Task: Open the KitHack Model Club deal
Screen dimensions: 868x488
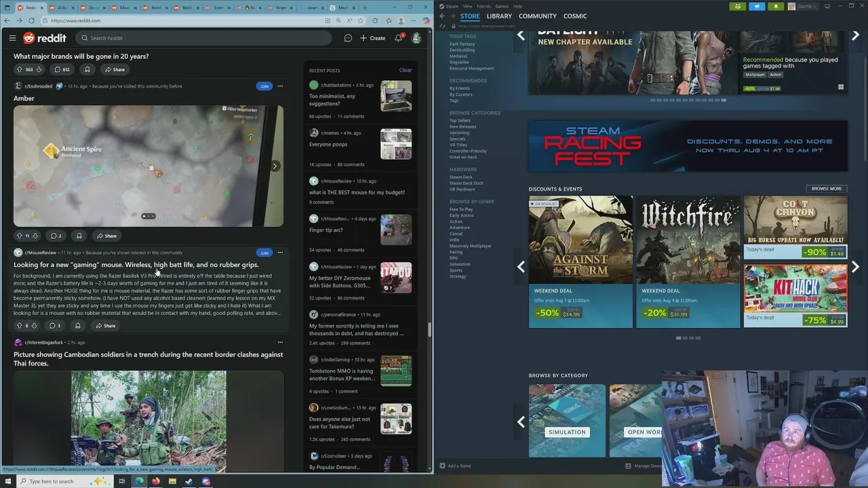Action: pos(795,296)
